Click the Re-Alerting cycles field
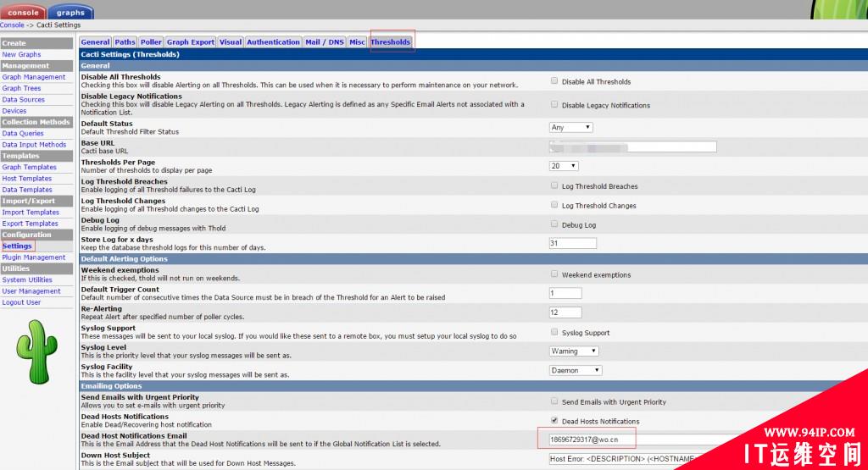Image resolution: width=868 pixels, height=470 pixels. (565, 312)
